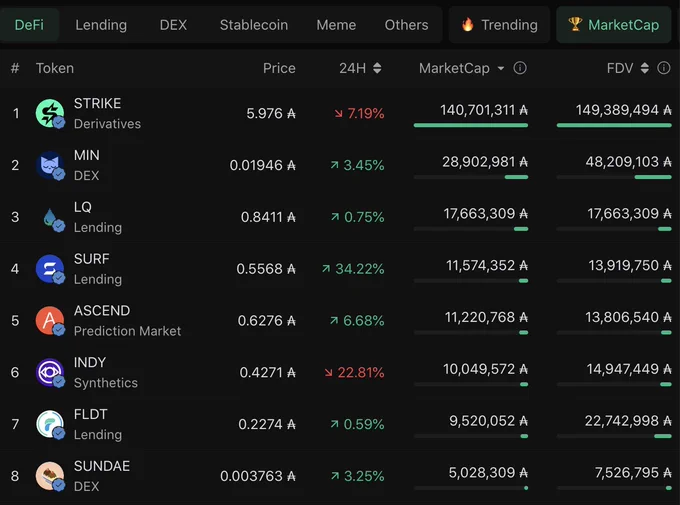Click STRIKE 24H change 7.19%
680x505 pixels.
coord(359,114)
